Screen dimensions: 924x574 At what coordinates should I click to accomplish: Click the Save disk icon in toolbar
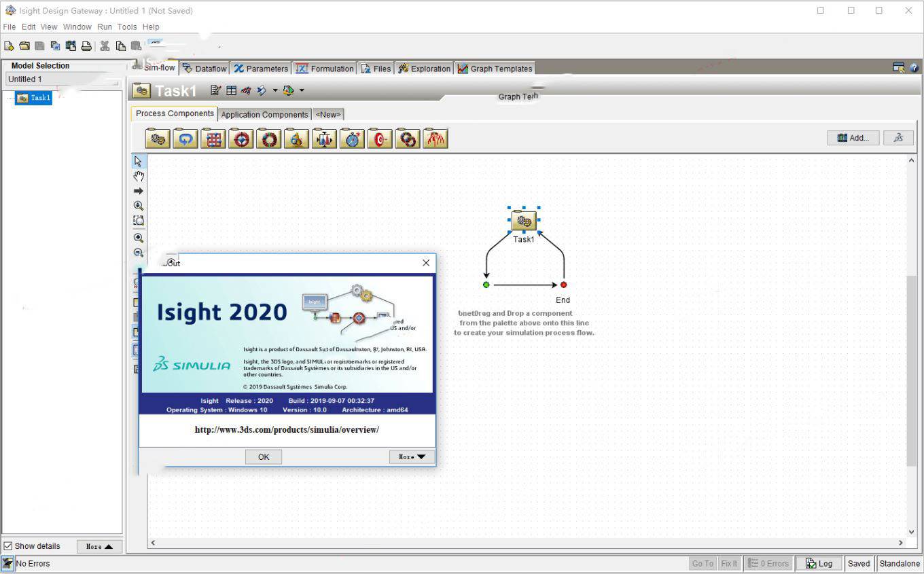click(39, 46)
